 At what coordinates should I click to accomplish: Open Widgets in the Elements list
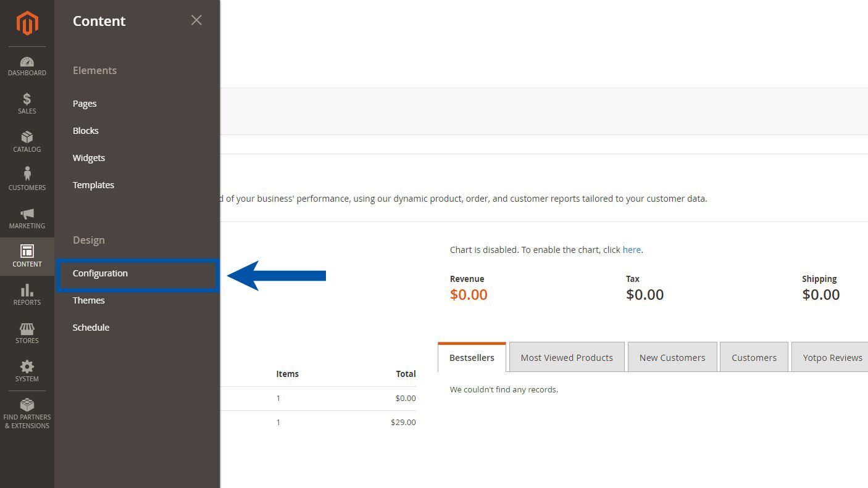pyautogui.click(x=88, y=157)
